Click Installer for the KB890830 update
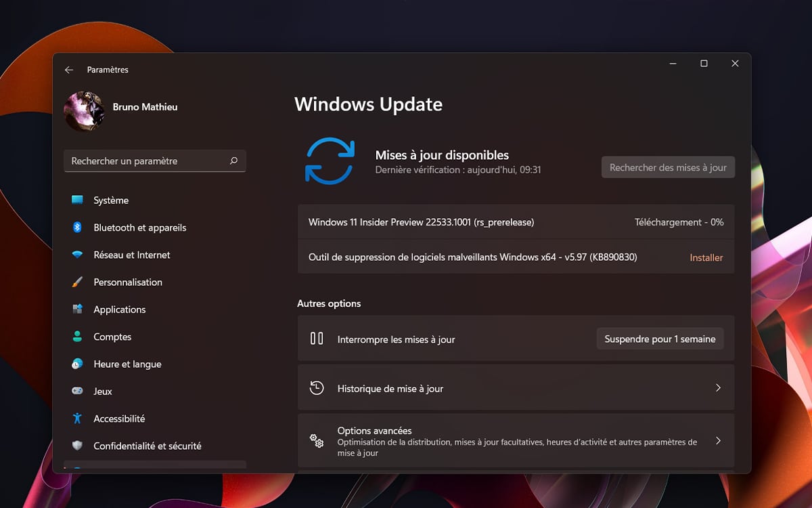This screenshot has height=508, width=812. click(x=706, y=257)
